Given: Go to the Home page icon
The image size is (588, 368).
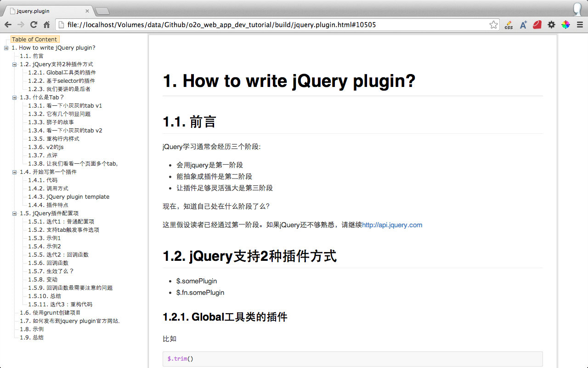Looking at the screenshot, I should point(46,25).
